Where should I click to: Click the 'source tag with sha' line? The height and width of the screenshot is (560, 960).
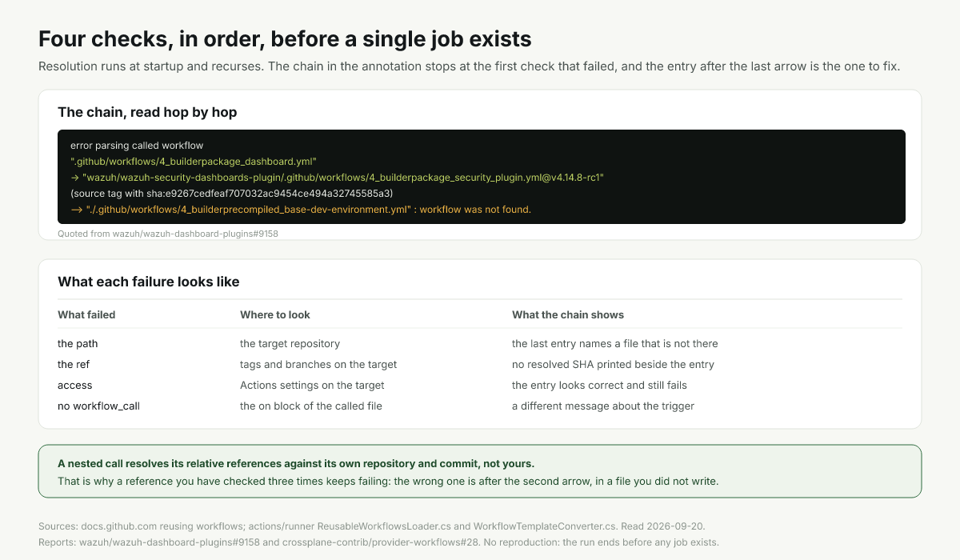tap(232, 194)
